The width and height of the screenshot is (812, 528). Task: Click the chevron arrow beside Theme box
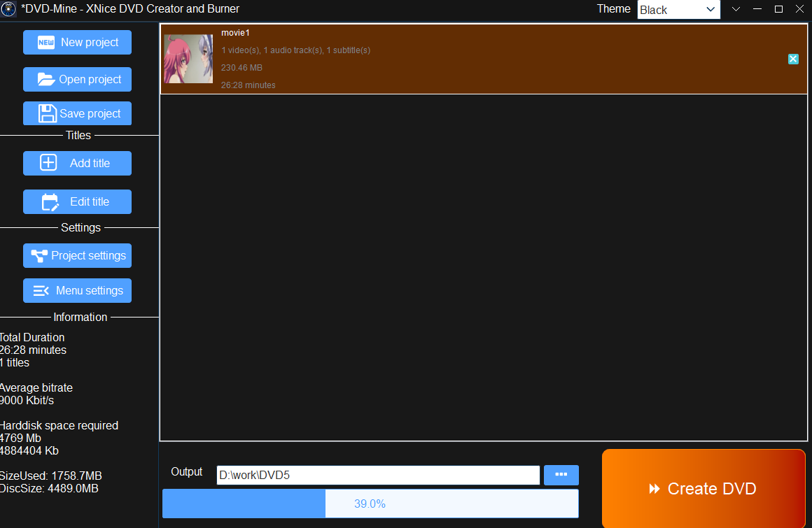[x=736, y=10]
